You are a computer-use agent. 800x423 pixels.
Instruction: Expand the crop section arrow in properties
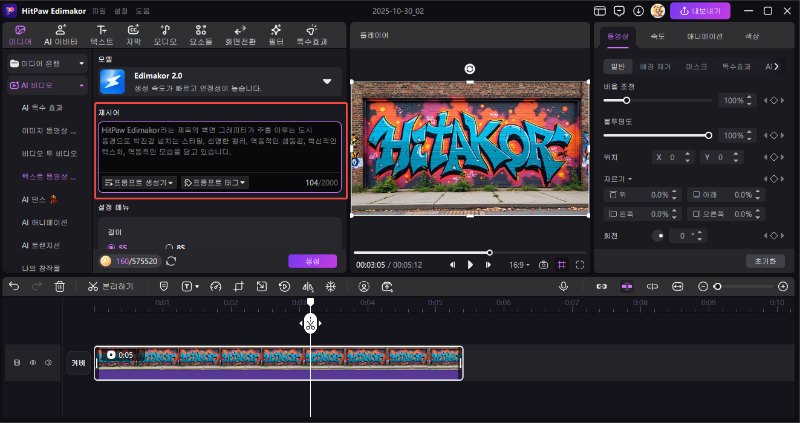pos(630,179)
